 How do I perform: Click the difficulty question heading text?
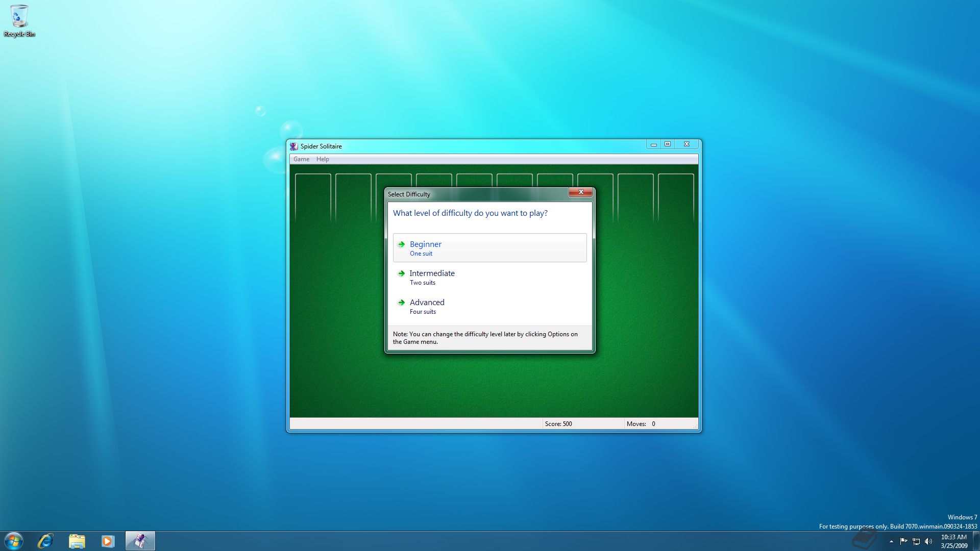470,213
